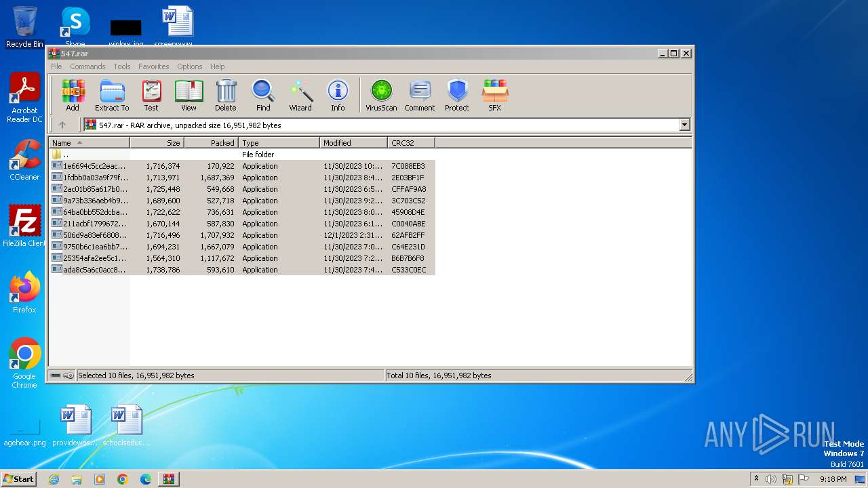
Task: Open the Commands menu
Action: [87, 66]
